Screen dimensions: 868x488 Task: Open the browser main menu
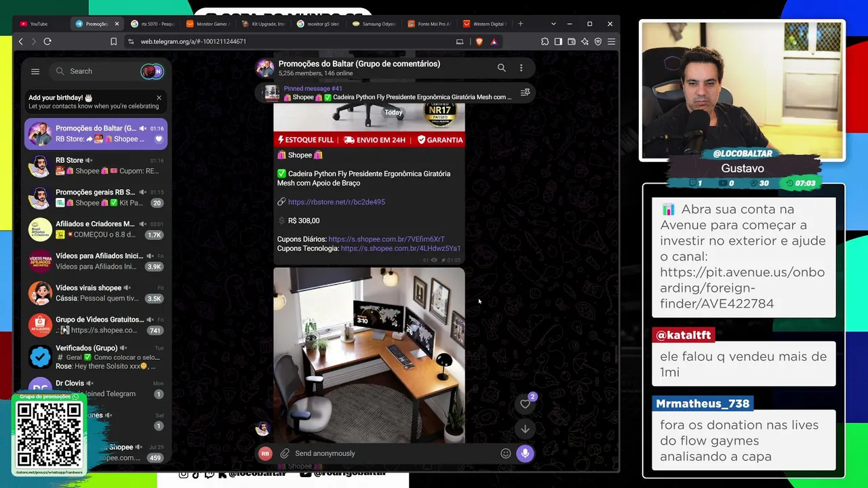click(611, 41)
